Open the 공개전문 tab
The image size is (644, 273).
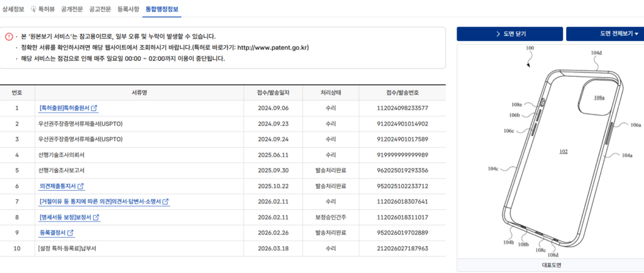tap(72, 9)
